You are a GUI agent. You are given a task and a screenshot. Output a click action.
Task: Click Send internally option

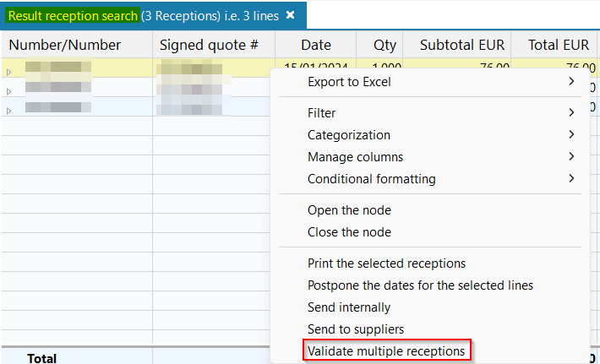point(348,307)
